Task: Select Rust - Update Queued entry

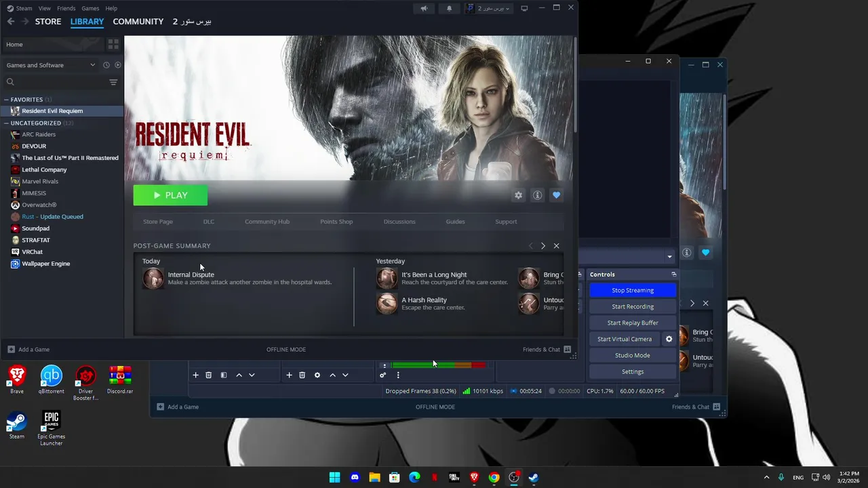Action: pyautogui.click(x=52, y=217)
